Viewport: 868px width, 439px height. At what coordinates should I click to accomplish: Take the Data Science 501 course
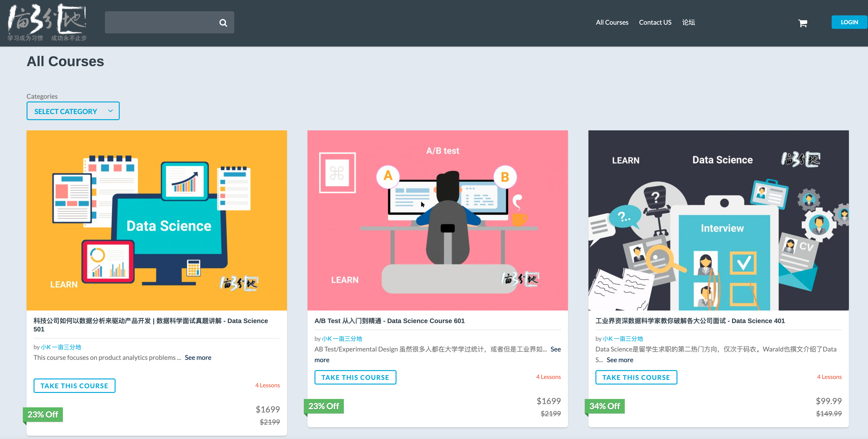click(x=75, y=386)
